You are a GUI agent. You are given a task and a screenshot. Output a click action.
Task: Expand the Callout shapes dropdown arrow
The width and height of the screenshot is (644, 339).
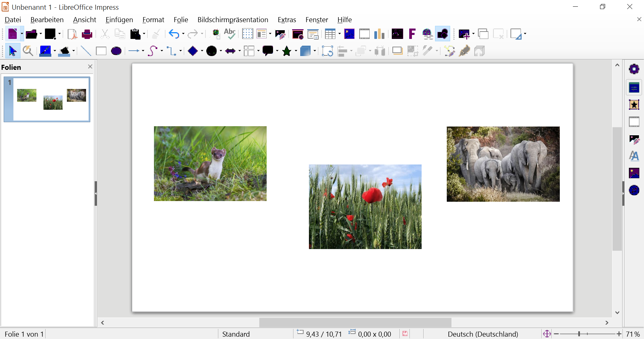[x=277, y=51]
